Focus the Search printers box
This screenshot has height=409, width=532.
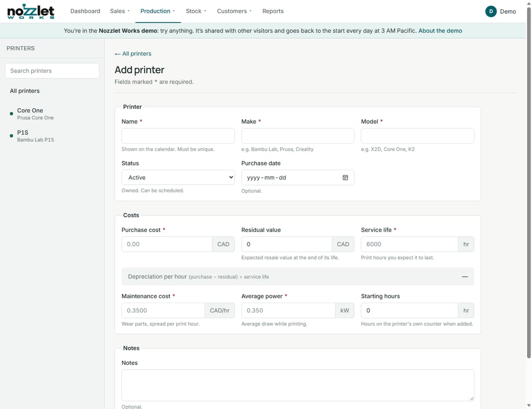click(52, 70)
